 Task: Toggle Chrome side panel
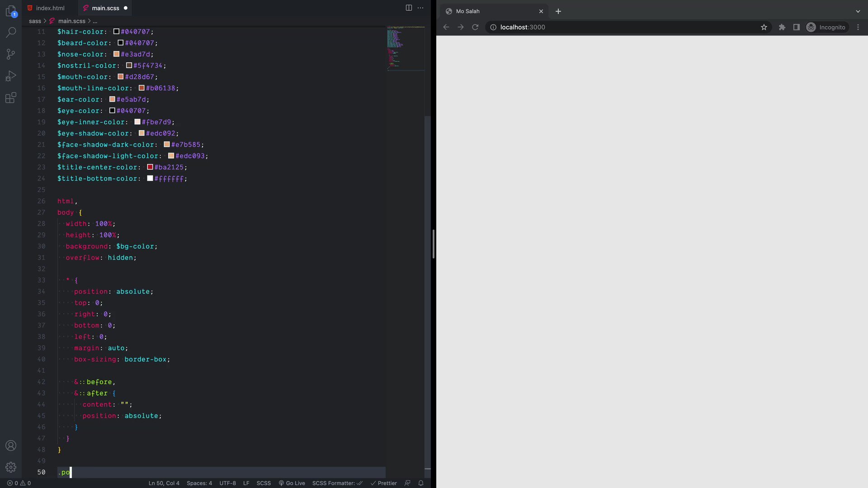(x=797, y=27)
